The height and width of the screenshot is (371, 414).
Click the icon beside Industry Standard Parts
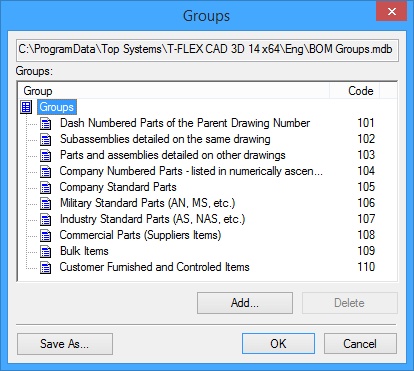pyautogui.click(x=46, y=219)
